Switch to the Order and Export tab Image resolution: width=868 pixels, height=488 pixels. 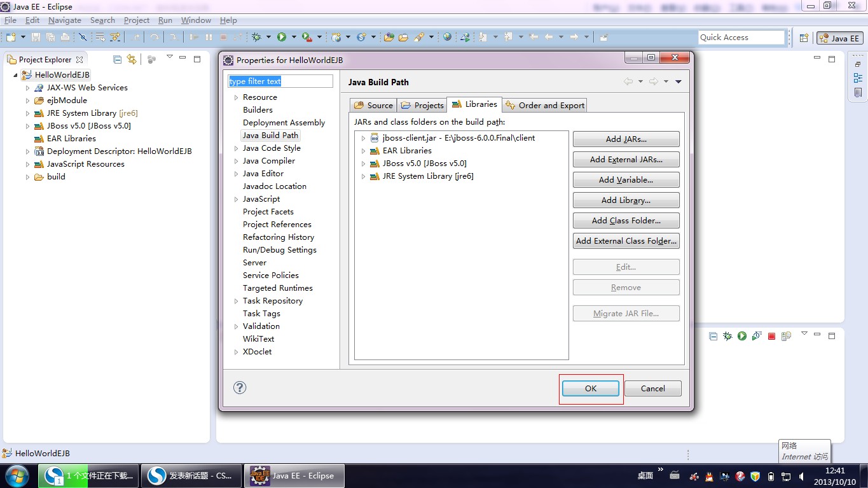tap(544, 105)
